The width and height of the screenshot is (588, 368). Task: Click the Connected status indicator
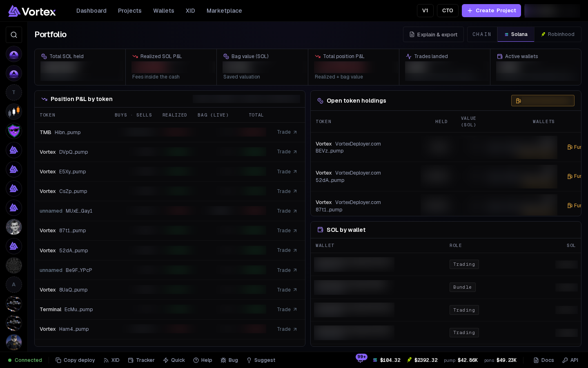[x=25, y=360]
